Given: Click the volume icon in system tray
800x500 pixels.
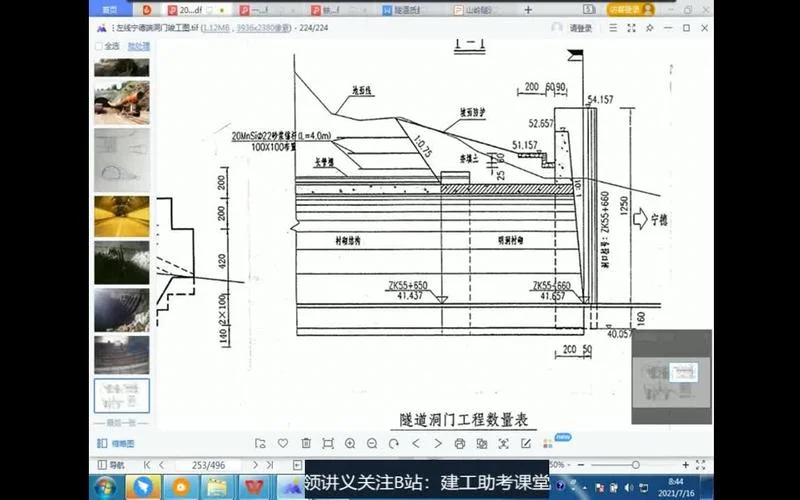Looking at the screenshot, I should coord(629,487).
